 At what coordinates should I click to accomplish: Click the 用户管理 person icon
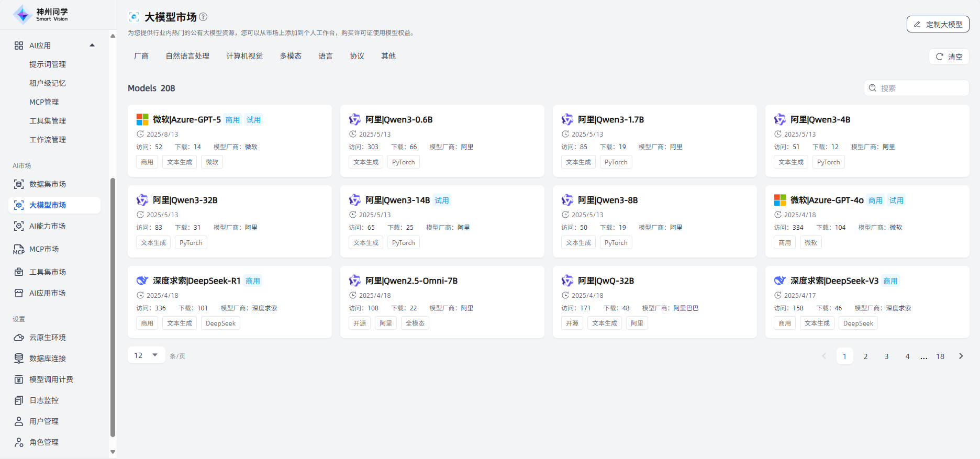click(x=19, y=421)
